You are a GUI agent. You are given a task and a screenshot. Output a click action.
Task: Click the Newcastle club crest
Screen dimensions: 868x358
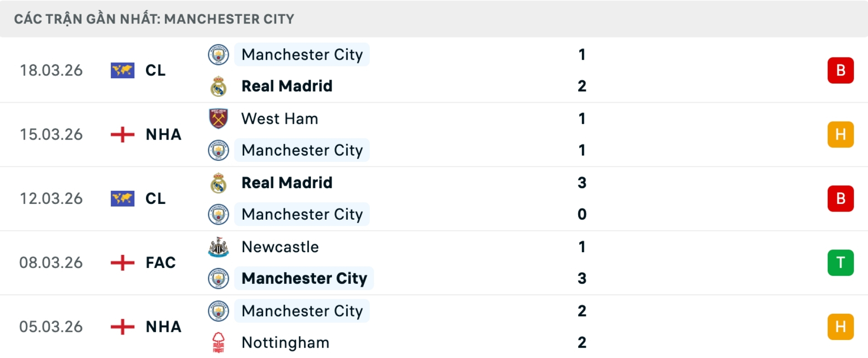tap(218, 247)
